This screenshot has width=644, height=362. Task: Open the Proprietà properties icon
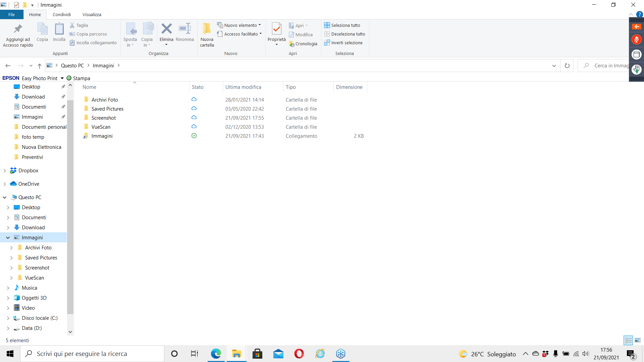[276, 29]
